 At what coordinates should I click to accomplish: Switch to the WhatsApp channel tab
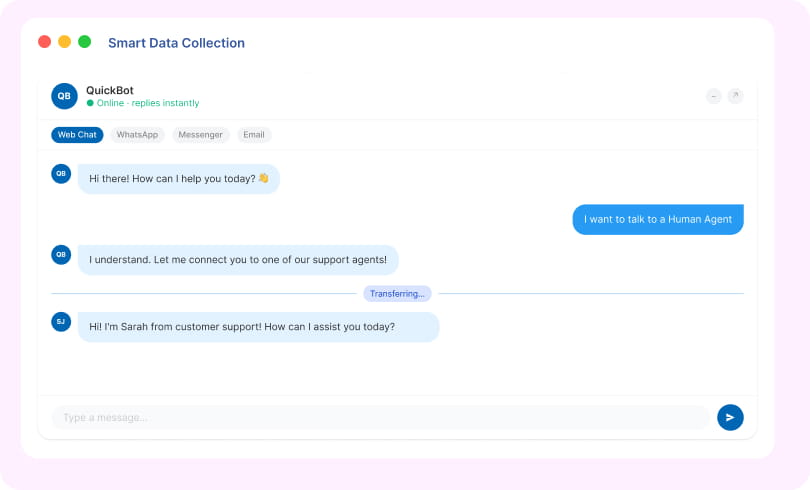pos(137,135)
